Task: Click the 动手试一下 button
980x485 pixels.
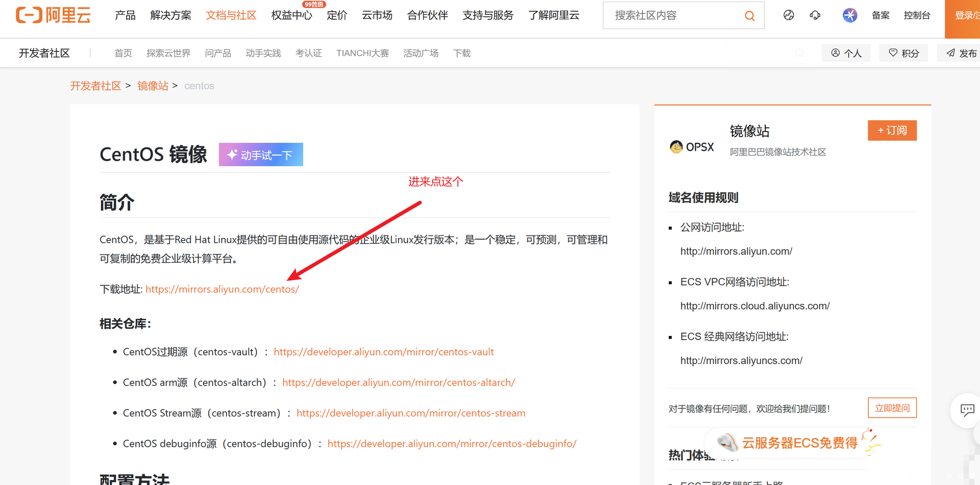Action: (261, 155)
